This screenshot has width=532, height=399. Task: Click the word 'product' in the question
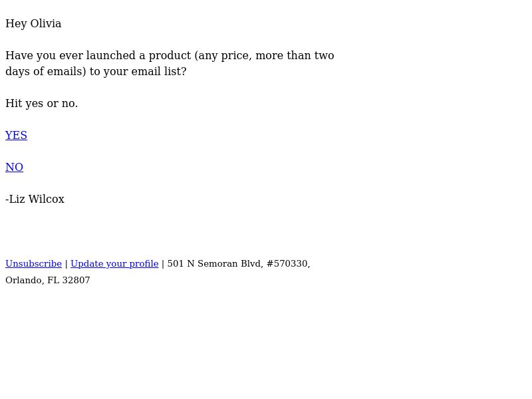pos(170,56)
